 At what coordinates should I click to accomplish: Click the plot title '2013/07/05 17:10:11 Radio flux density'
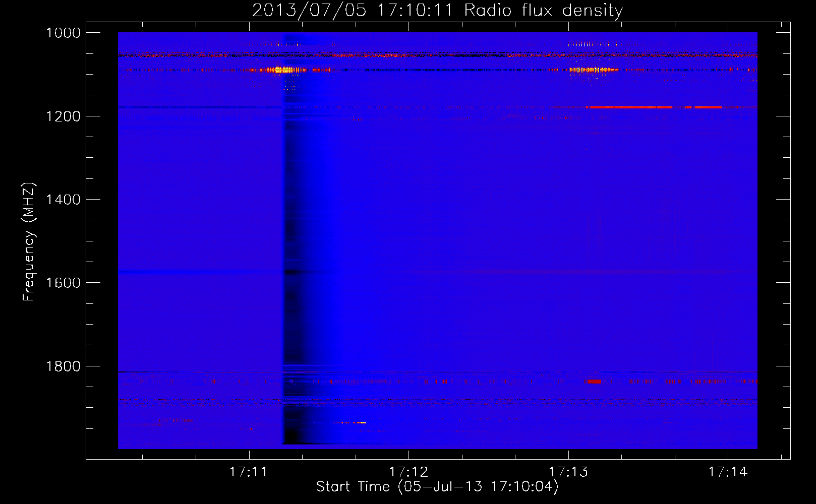pyautogui.click(x=437, y=10)
